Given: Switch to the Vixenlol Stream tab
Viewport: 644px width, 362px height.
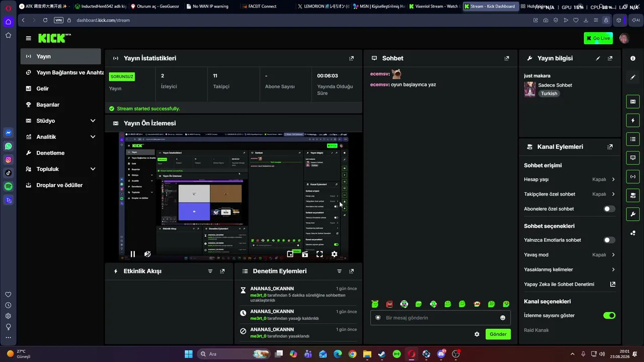Looking at the screenshot, I should tap(433, 7).
